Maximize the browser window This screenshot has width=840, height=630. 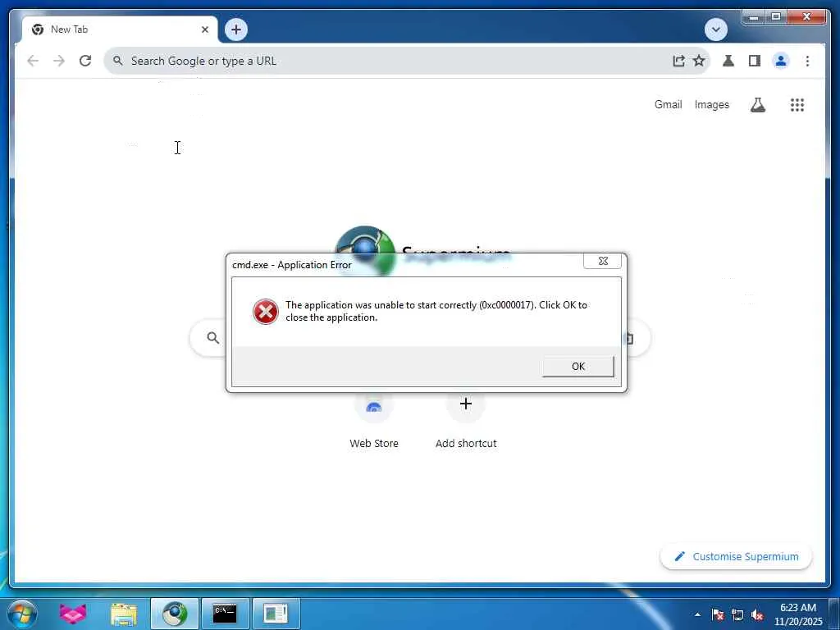click(776, 17)
